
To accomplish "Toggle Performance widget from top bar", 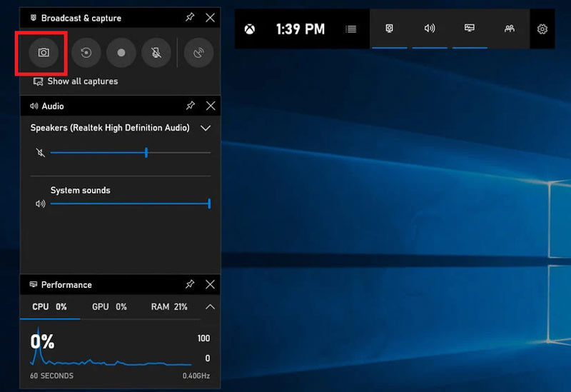I will (470, 29).
